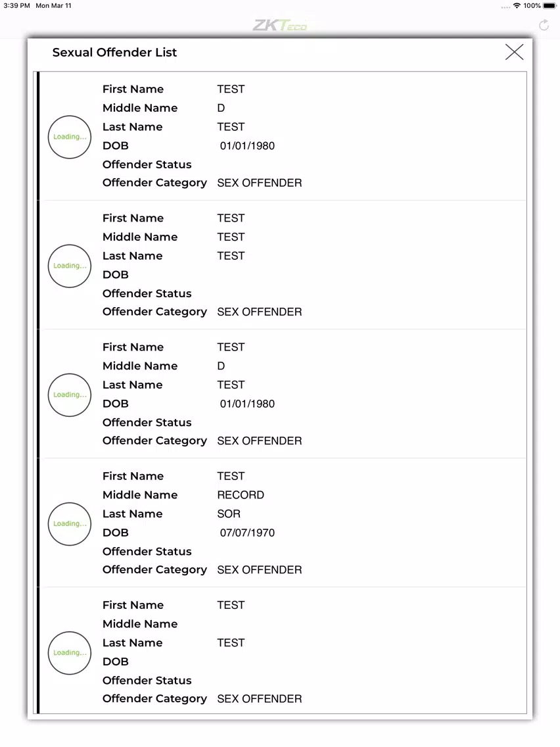Select middle name D in the third record

pyautogui.click(x=221, y=366)
